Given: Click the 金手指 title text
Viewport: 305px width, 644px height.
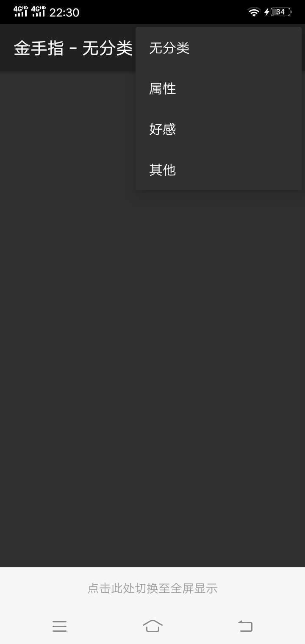Looking at the screenshot, I should click(39, 48).
